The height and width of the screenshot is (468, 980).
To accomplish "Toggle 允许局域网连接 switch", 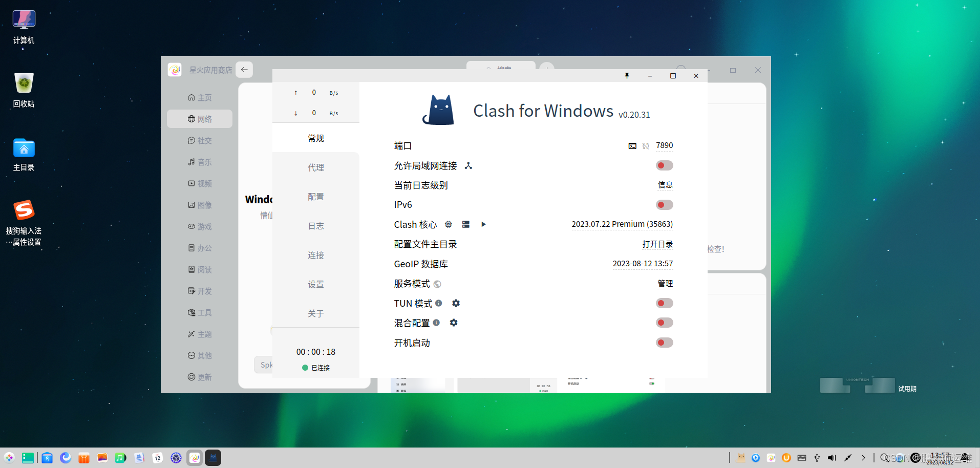I will [664, 165].
